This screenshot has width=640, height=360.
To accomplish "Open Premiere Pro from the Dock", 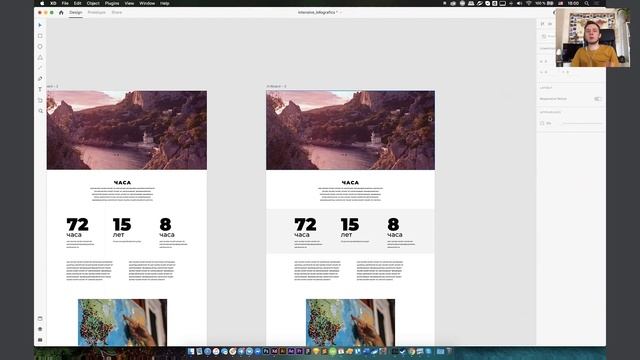I will point(300,351).
